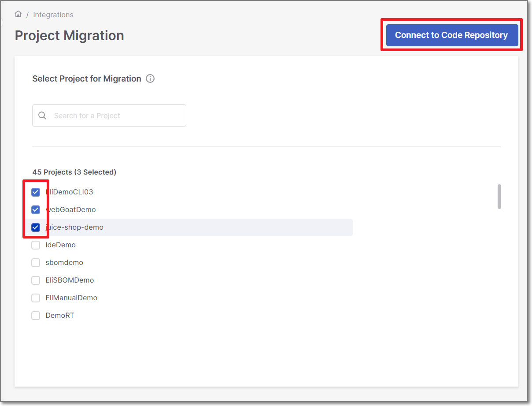
Task: Check the IdeDemo project checkbox
Action: coord(36,245)
